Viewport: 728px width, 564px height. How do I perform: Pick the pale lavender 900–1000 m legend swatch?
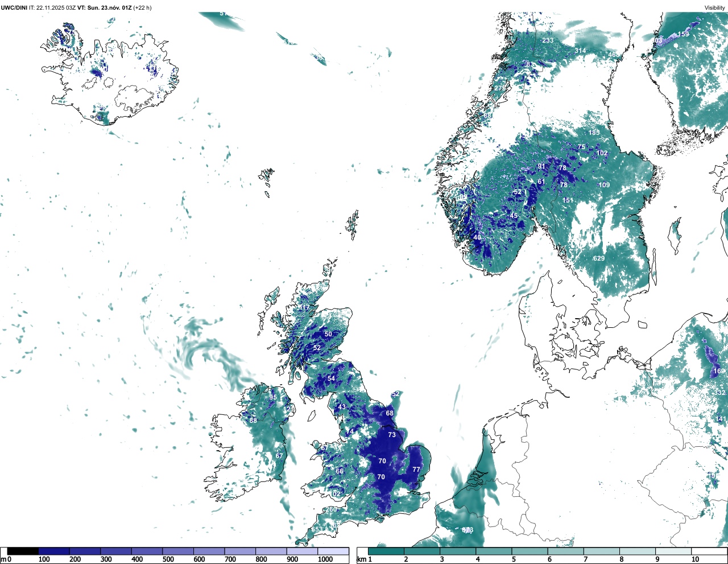tap(302, 551)
